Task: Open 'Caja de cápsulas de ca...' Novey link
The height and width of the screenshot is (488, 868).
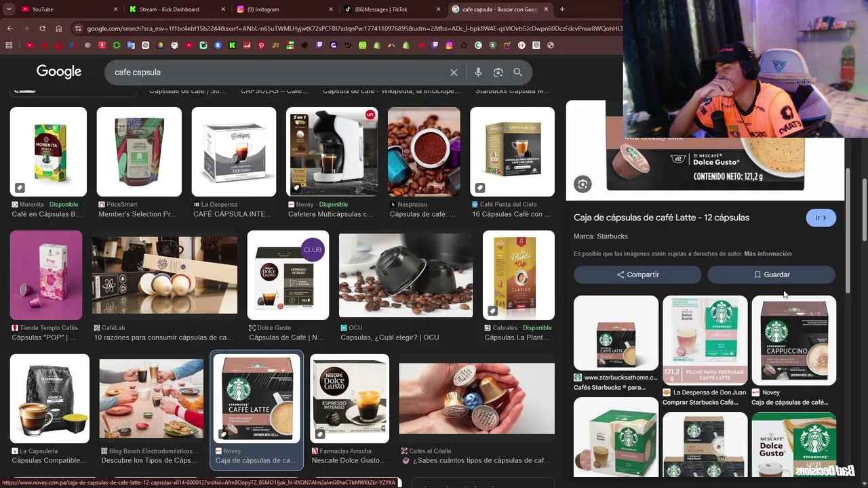Action: [x=256, y=461]
